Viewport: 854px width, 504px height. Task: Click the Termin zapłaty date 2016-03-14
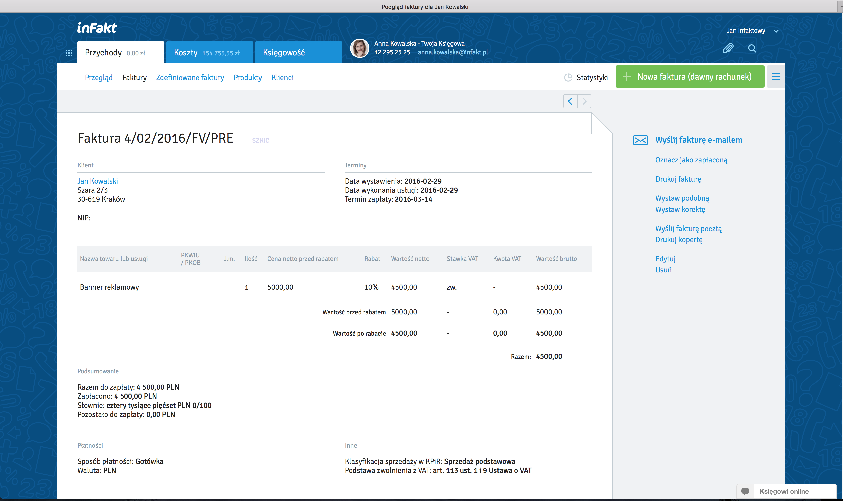[x=413, y=200]
